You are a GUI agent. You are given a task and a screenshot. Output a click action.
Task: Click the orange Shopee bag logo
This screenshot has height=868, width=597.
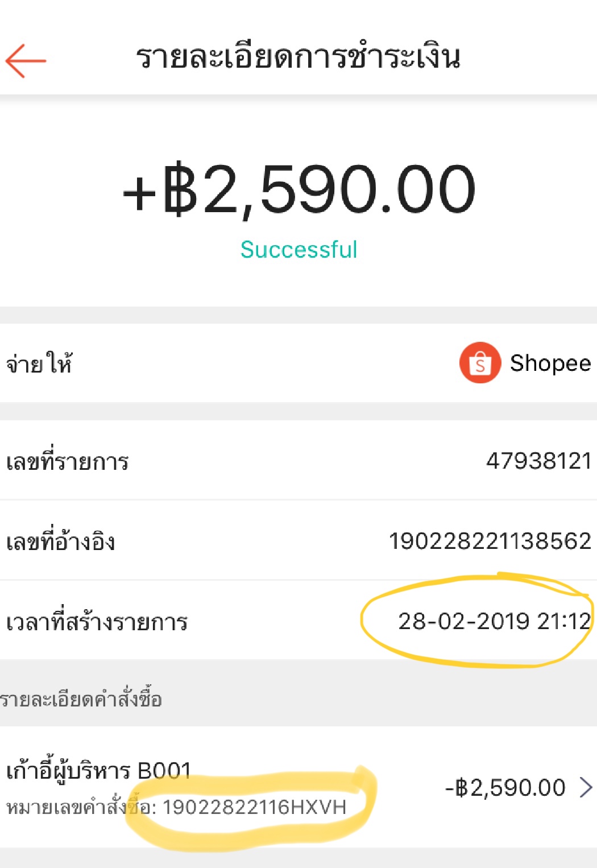click(x=480, y=363)
